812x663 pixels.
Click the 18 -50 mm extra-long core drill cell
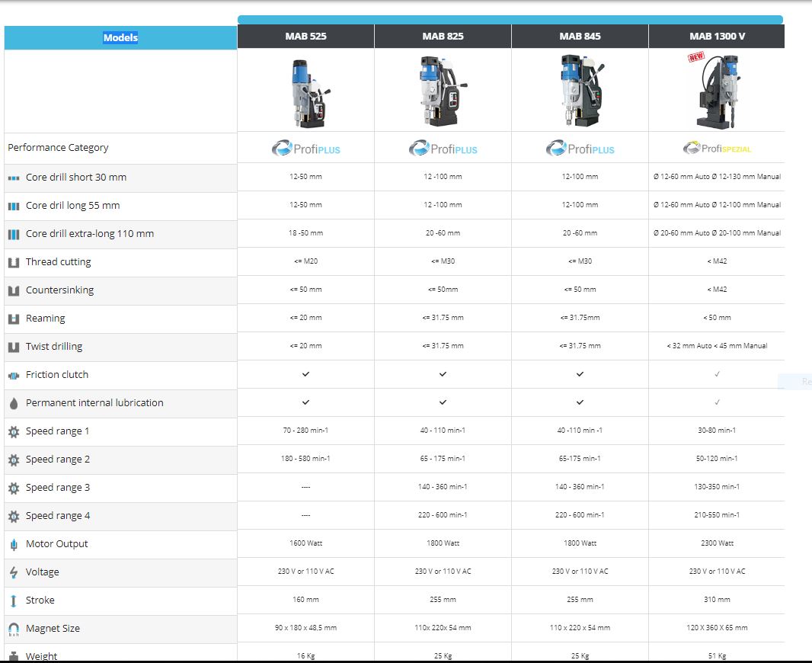click(305, 233)
